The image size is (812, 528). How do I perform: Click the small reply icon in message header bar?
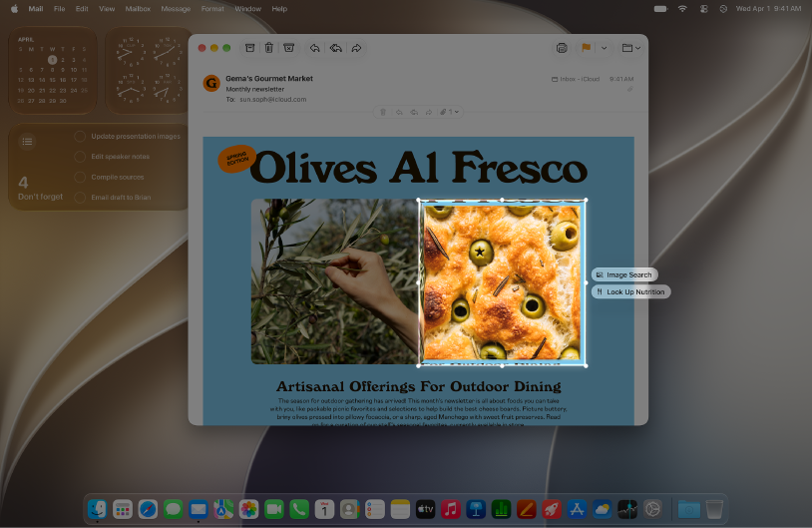(x=399, y=112)
